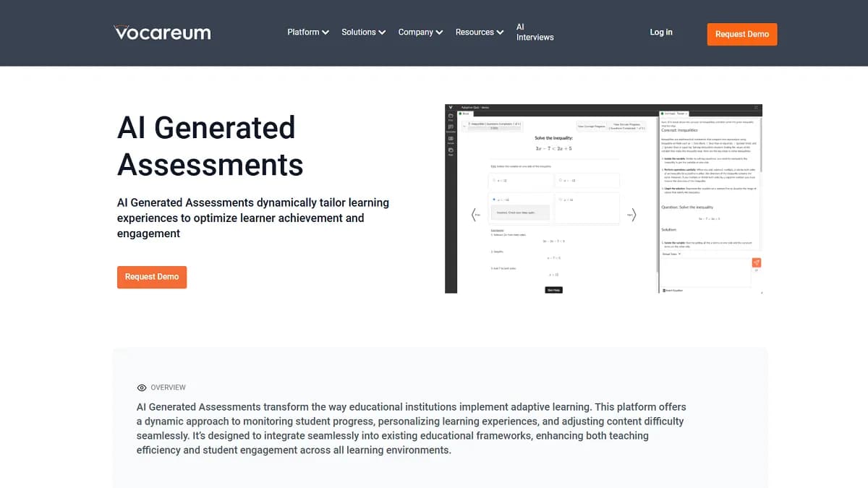
Task: Click Request Demo button in the header
Action: point(741,34)
